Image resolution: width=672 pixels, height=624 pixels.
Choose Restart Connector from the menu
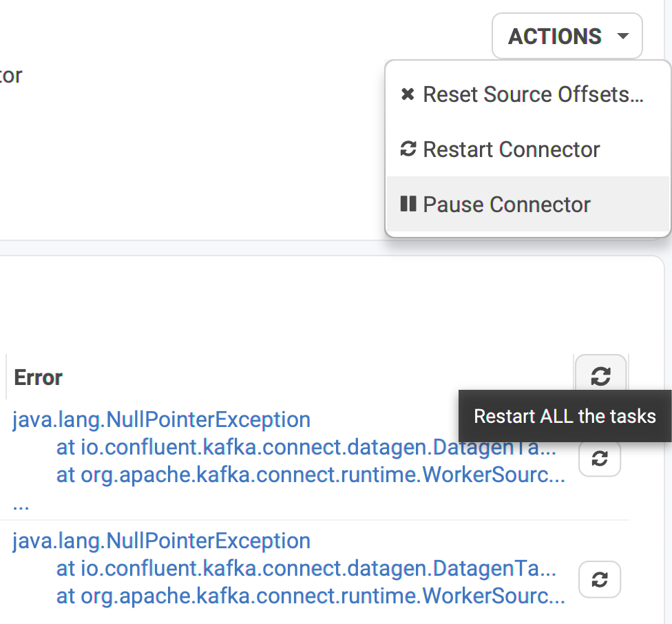(527, 149)
